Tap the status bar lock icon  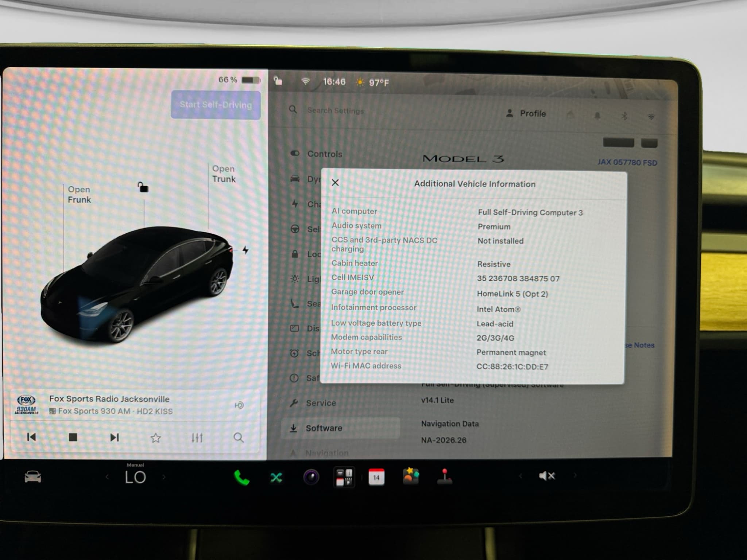point(278,80)
